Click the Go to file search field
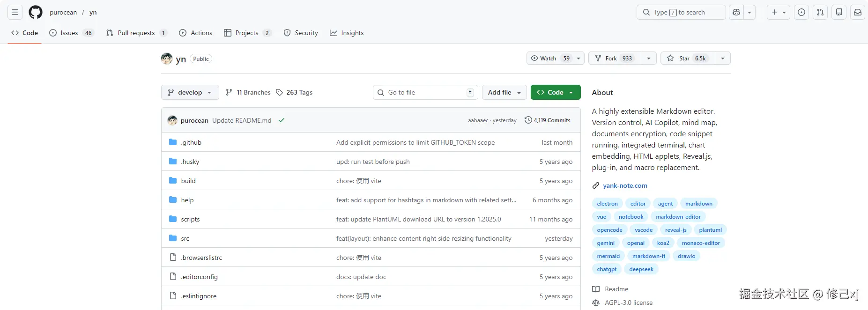 coord(425,92)
